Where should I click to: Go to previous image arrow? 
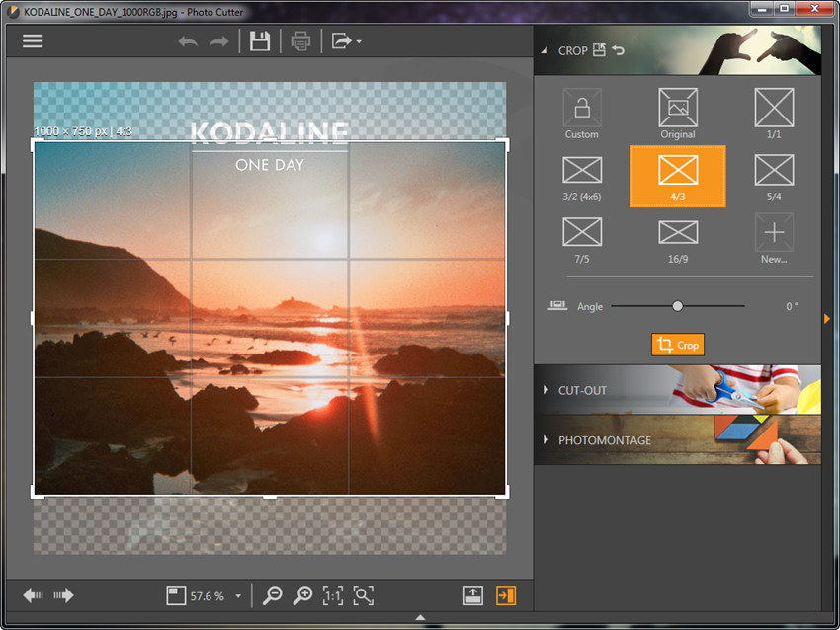coord(34,595)
